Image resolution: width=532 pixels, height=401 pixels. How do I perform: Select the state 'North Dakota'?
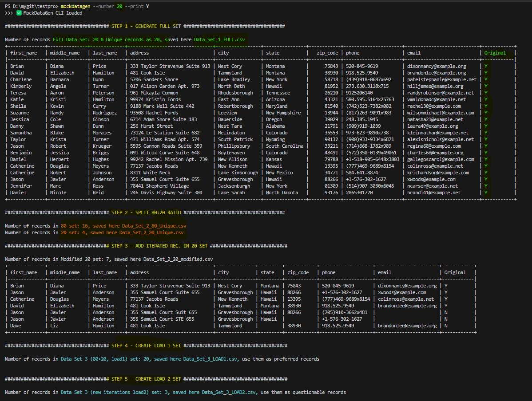click(x=282, y=193)
